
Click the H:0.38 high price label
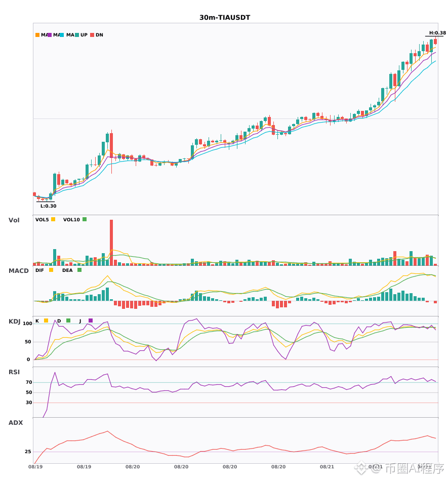point(437,33)
